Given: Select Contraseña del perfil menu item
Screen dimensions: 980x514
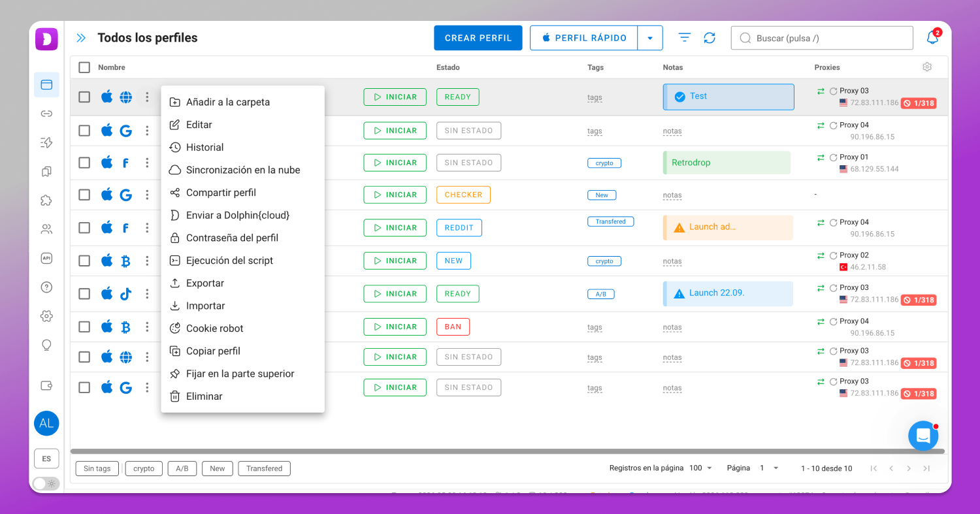Looking at the screenshot, I should tap(242, 238).
